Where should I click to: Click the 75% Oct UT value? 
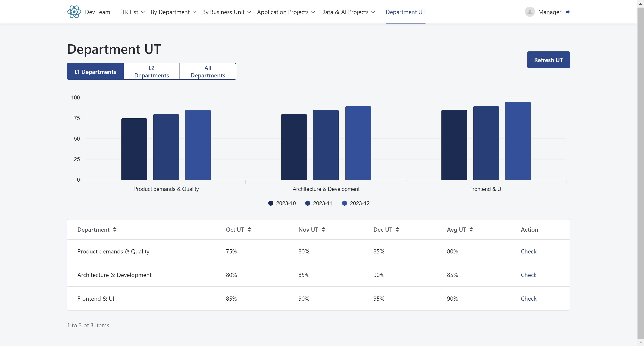(231, 251)
